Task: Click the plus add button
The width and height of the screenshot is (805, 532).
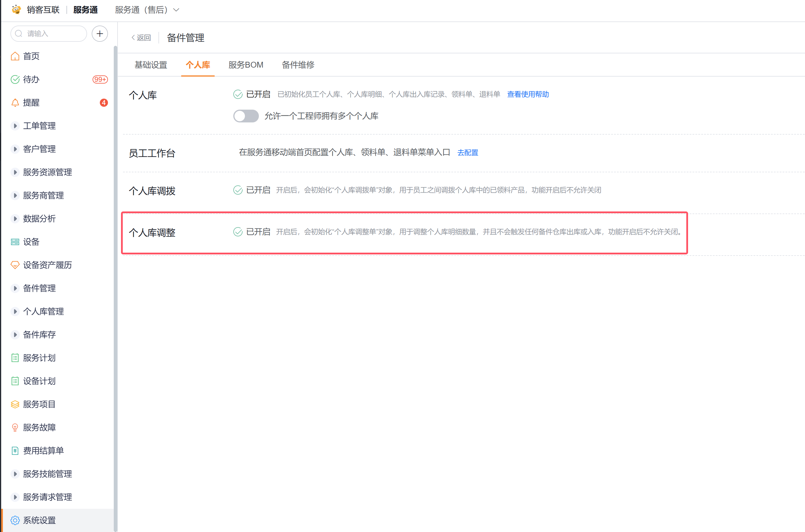Action: click(x=100, y=34)
